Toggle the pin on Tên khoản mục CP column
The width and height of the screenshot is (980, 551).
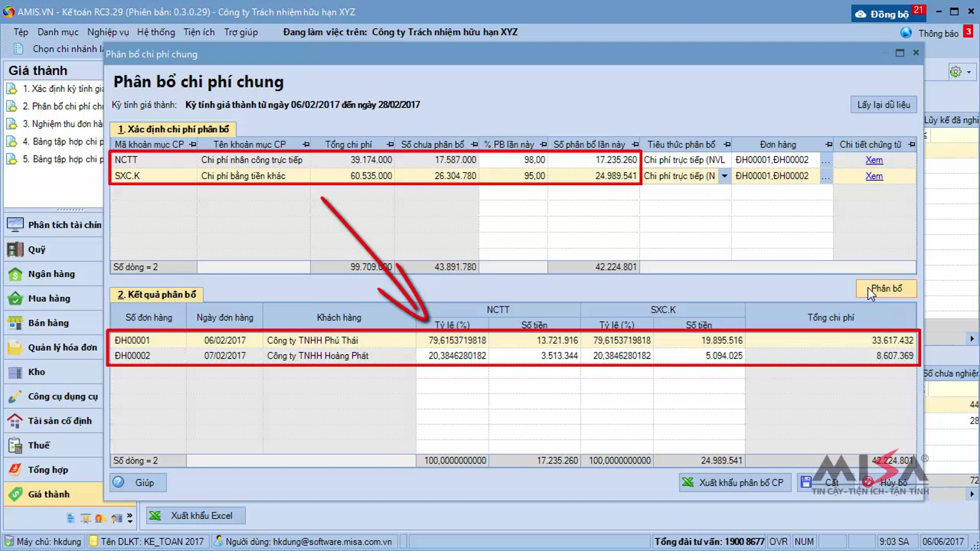[306, 144]
